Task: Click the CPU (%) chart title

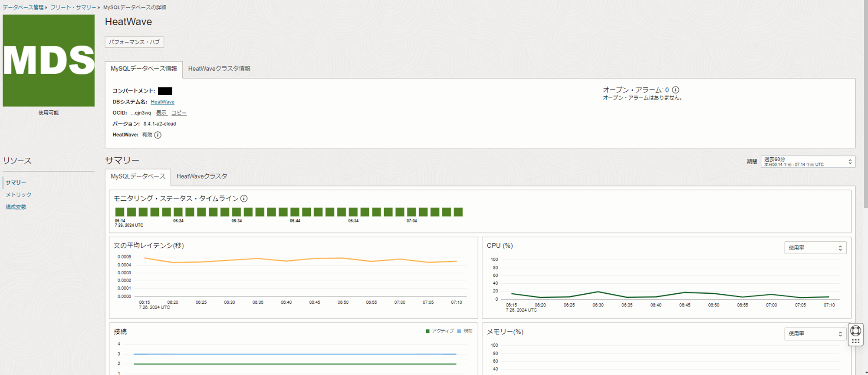Action: (x=500, y=246)
